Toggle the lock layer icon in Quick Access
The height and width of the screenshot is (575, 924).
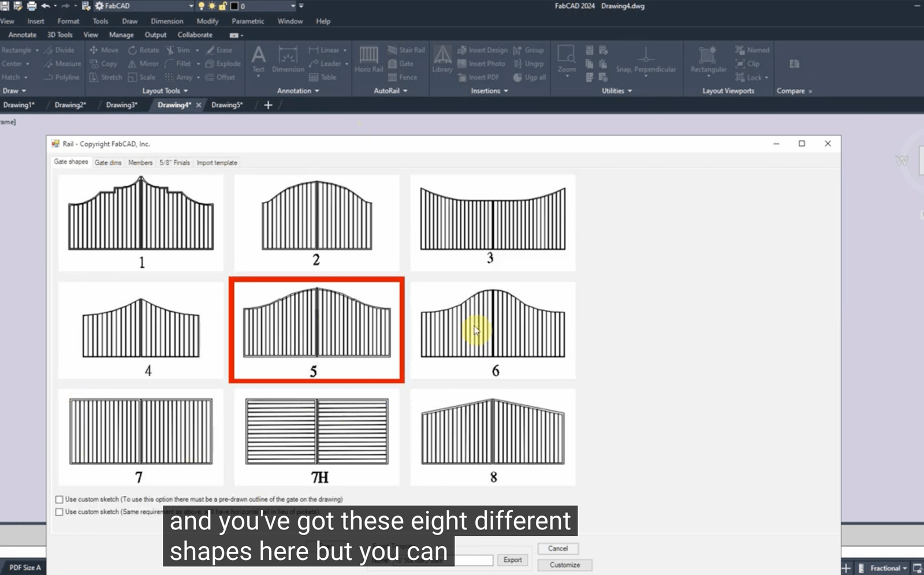[x=224, y=6]
